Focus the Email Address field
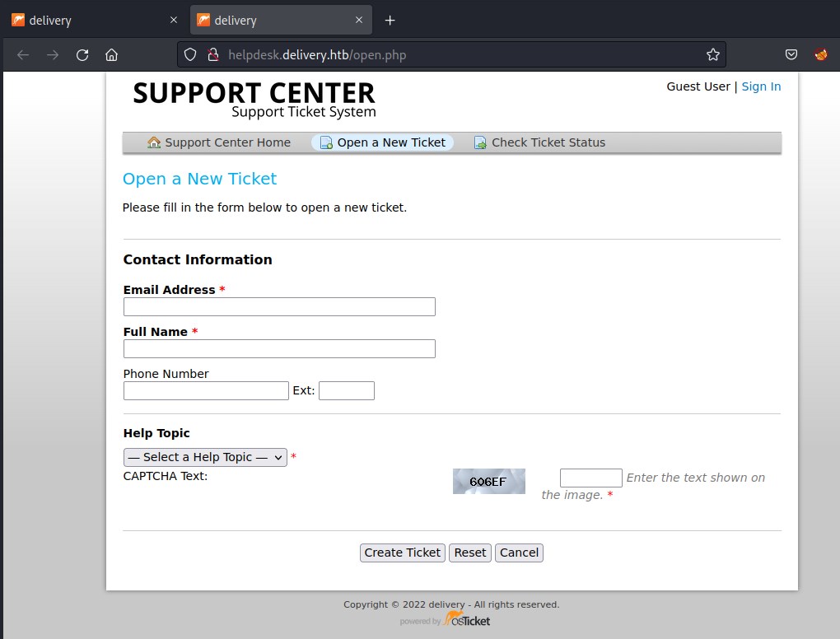840x639 pixels. click(x=279, y=307)
